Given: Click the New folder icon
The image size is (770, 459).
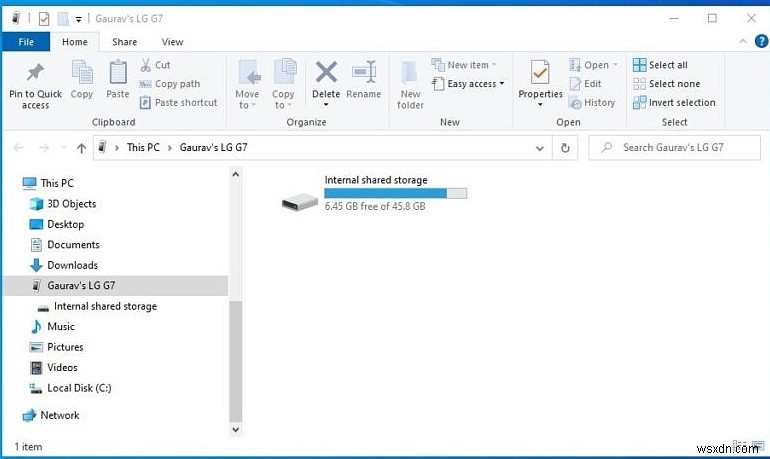Looking at the screenshot, I should click(x=410, y=73).
